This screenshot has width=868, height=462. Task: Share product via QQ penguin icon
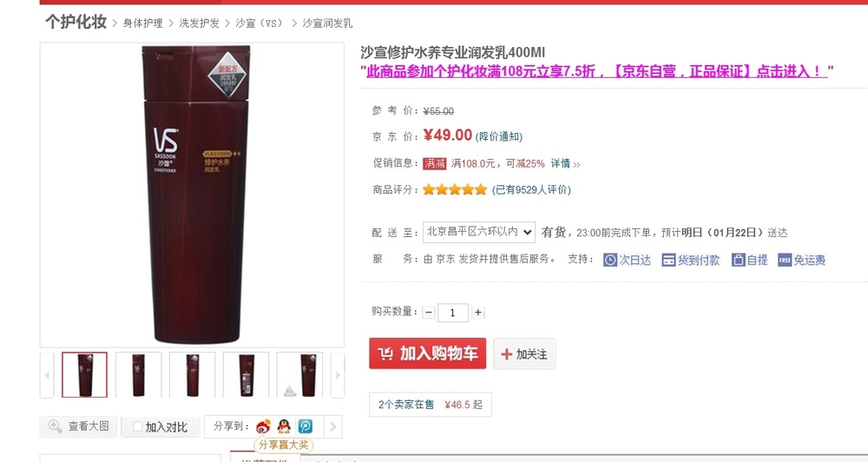284,426
